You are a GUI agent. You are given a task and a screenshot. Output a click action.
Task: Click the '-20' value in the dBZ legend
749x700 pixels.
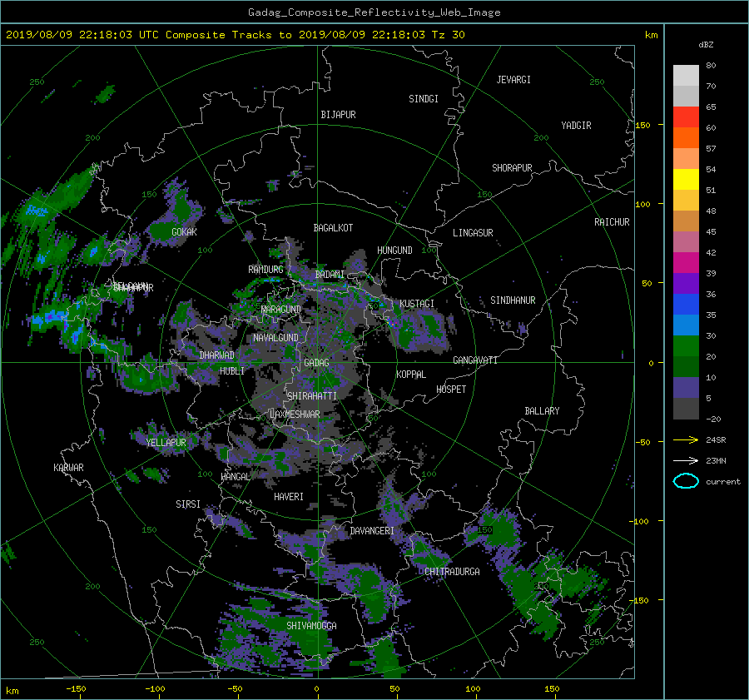coord(713,419)
